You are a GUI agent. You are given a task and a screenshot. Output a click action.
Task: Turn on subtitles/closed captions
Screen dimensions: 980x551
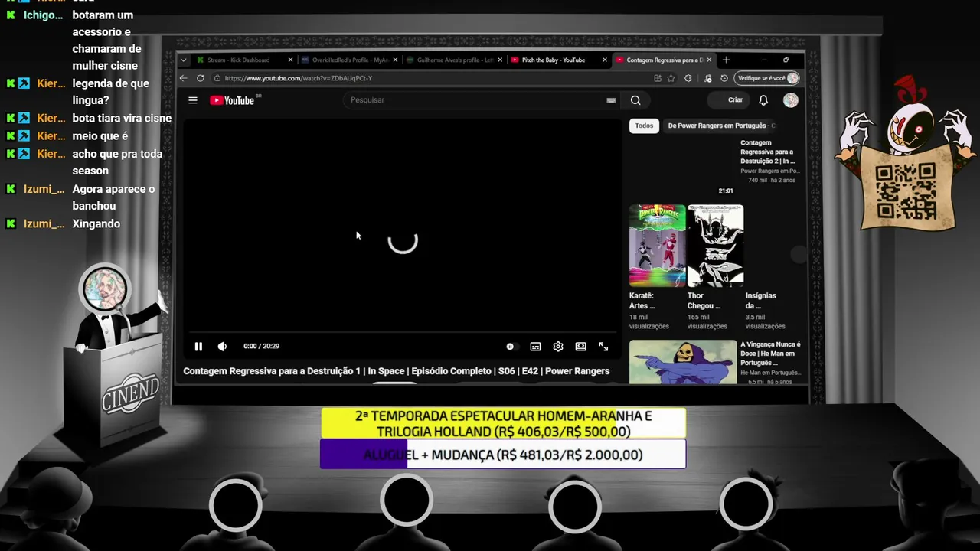[x=535, y=347]
